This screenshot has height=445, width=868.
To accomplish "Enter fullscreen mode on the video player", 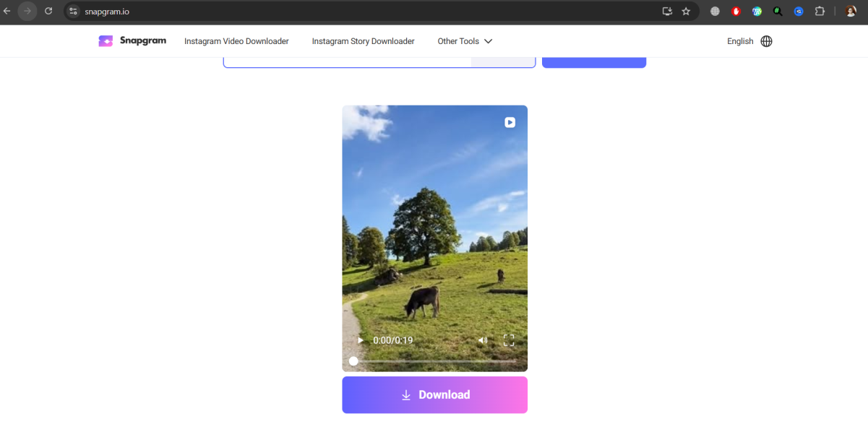I will (508, 340).
